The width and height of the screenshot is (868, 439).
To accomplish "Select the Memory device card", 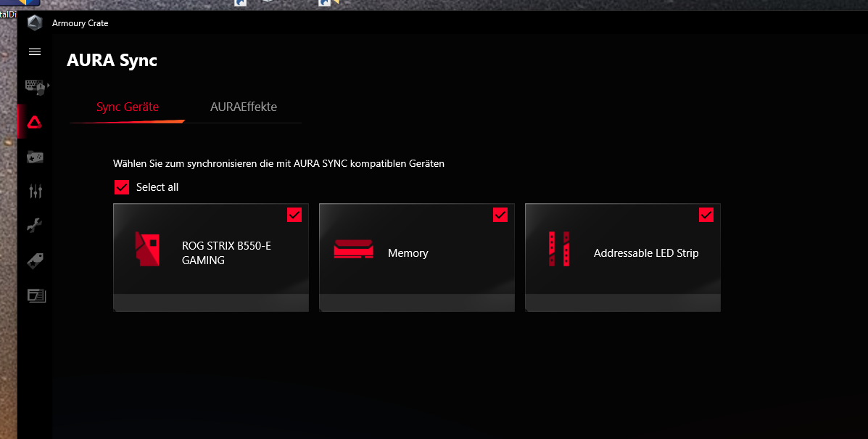I will (x=417, y=258).
